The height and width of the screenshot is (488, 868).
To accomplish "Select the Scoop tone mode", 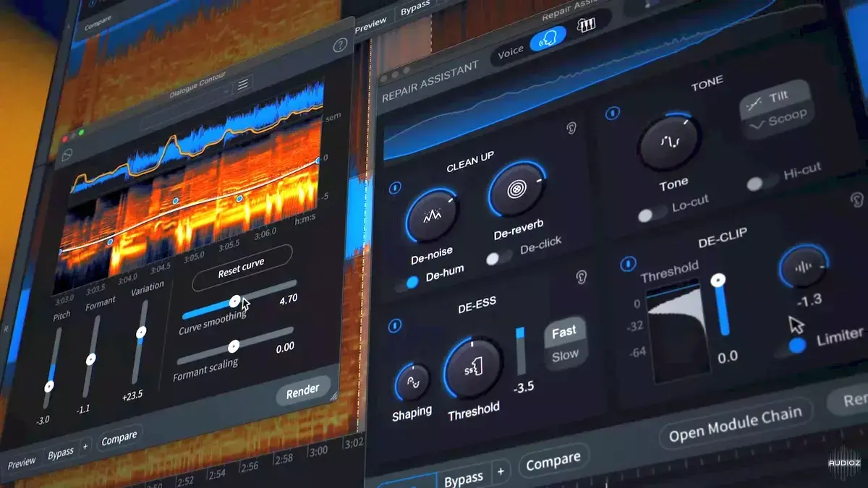I will [777, 121].
